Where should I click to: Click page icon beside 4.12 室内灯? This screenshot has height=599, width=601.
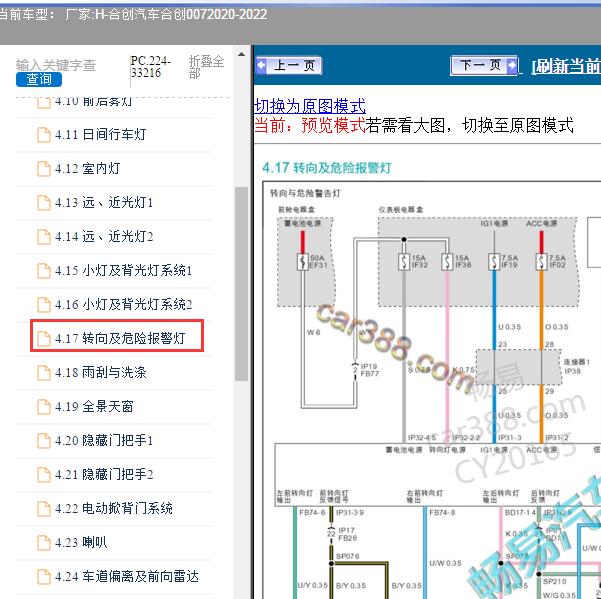pyautogui.click(x=44, y=169)
